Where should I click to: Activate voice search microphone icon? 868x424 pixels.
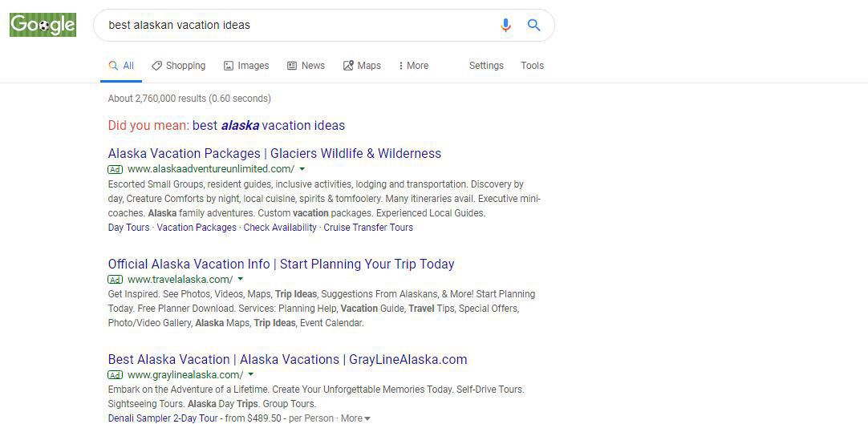coord(505,25)
